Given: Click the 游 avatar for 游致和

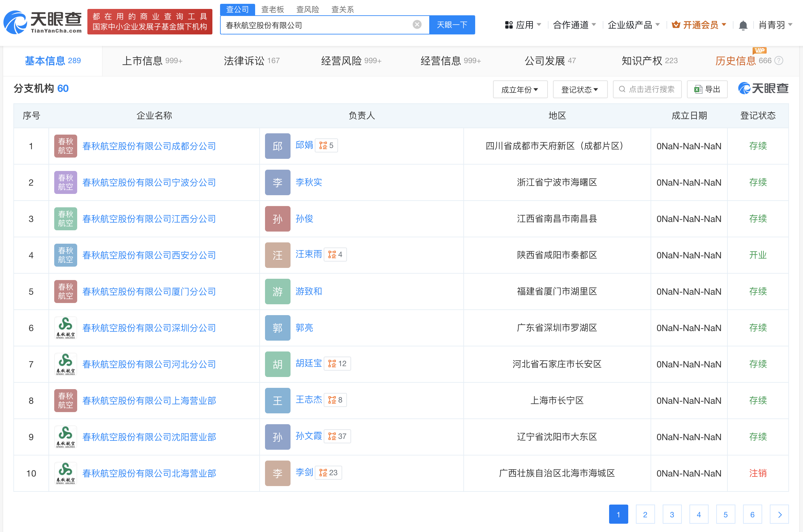Looking at the screenshot, I should 277,291.
